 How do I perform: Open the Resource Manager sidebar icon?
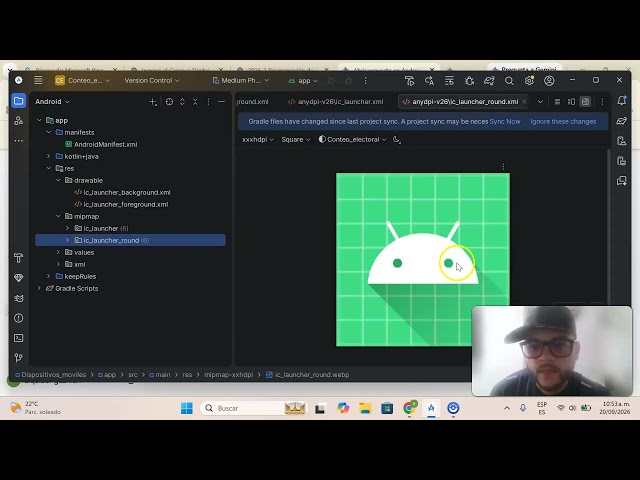click(18, 121)
